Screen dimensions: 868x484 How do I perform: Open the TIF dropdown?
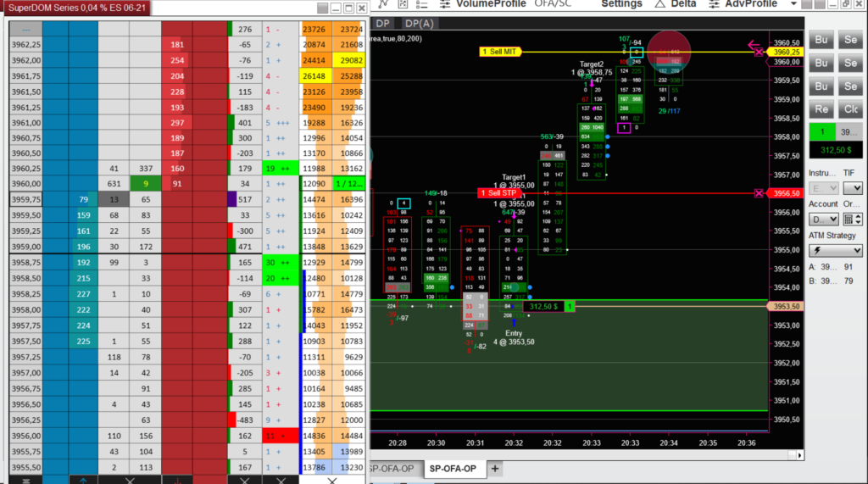tap(853, 188)
